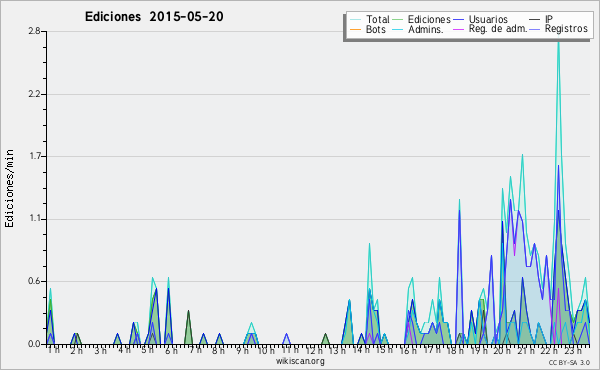Open the wikiscan.org source label
This screenshot has height=370, width=600.
(x=300, y=361)
